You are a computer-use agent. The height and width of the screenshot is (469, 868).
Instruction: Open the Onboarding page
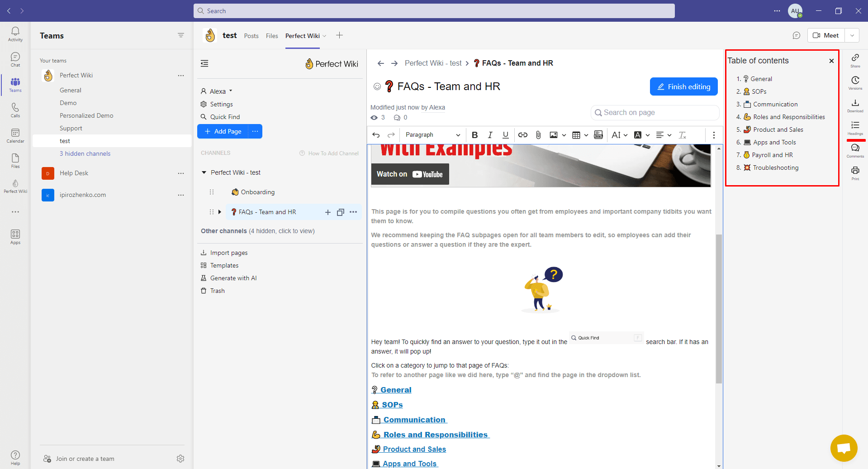[253, 192]
